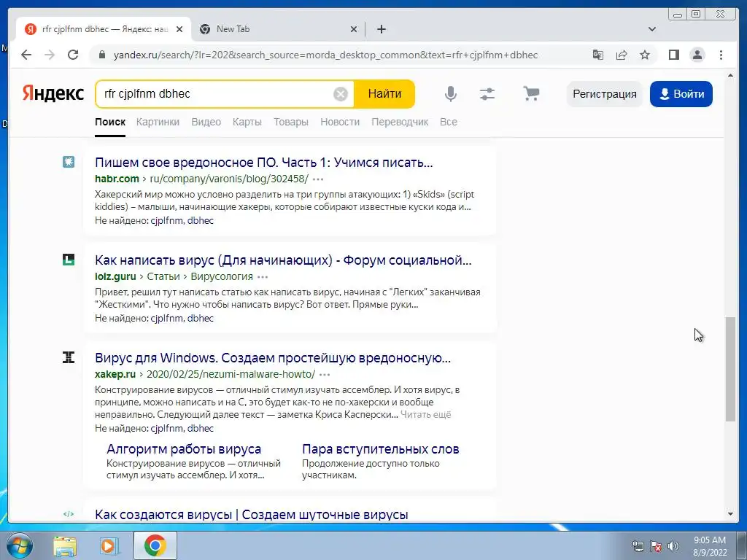The image size is (747, 560).
Task: Open xakep.ru result three-dot menu
Action: point(325,375)
